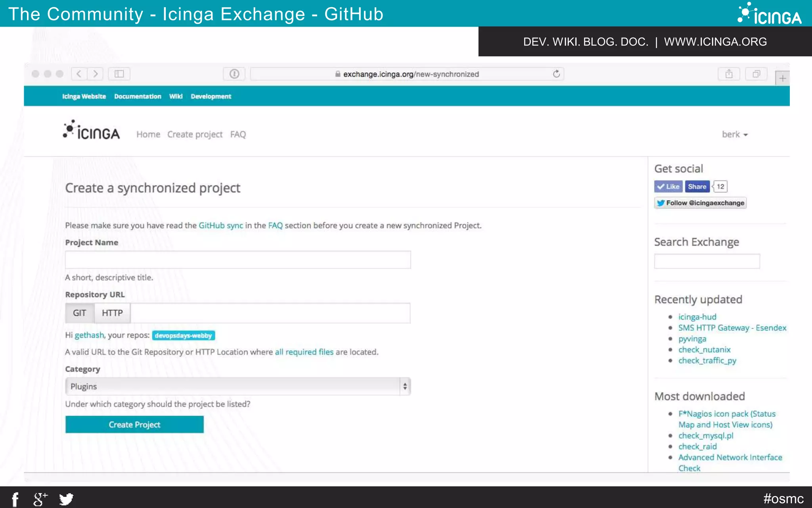This screenshot has width=812, height=508.
Task: Click the Facebook icon in footer
Action: pyautogui.click(x=15, y=499)
